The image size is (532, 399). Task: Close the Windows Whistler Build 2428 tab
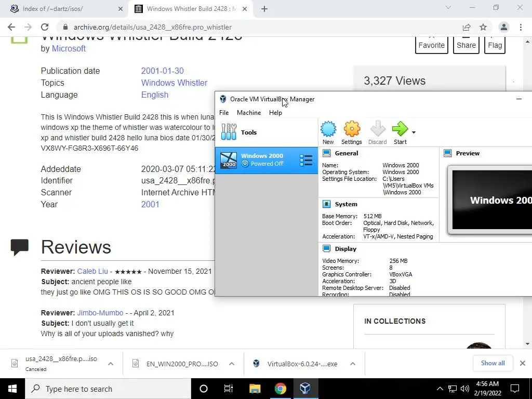coord(245,9)
